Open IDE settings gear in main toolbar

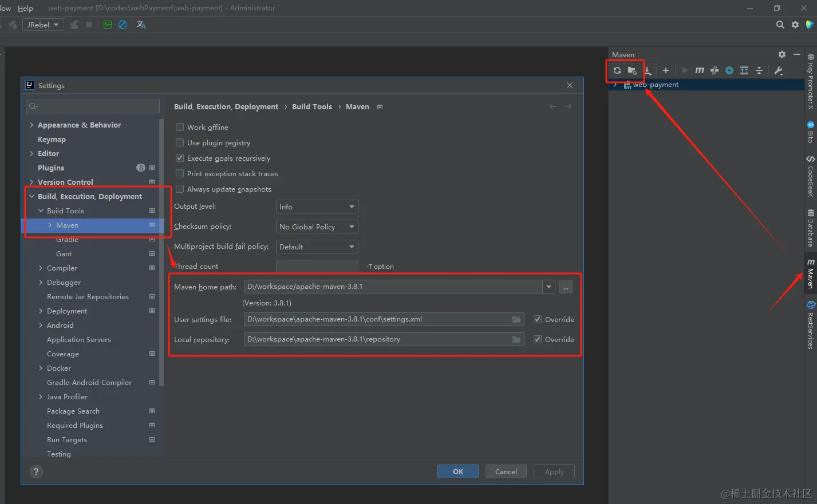pos(795,25)
